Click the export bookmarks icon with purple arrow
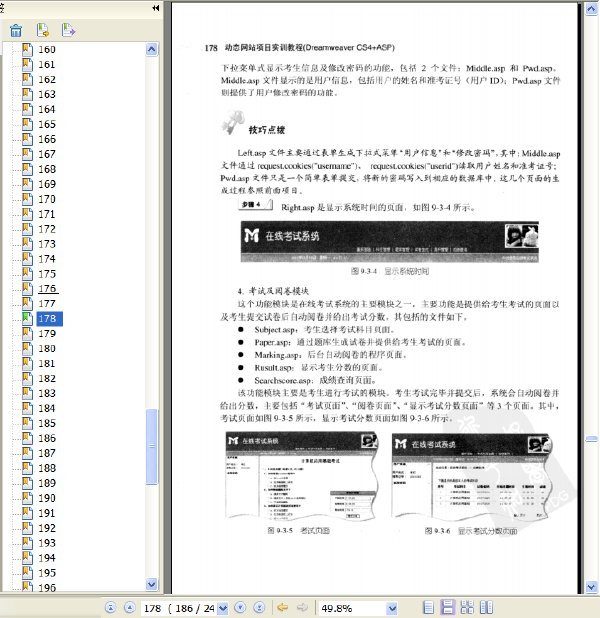Screen dimensions: 600x618 (x=68, y=30)
